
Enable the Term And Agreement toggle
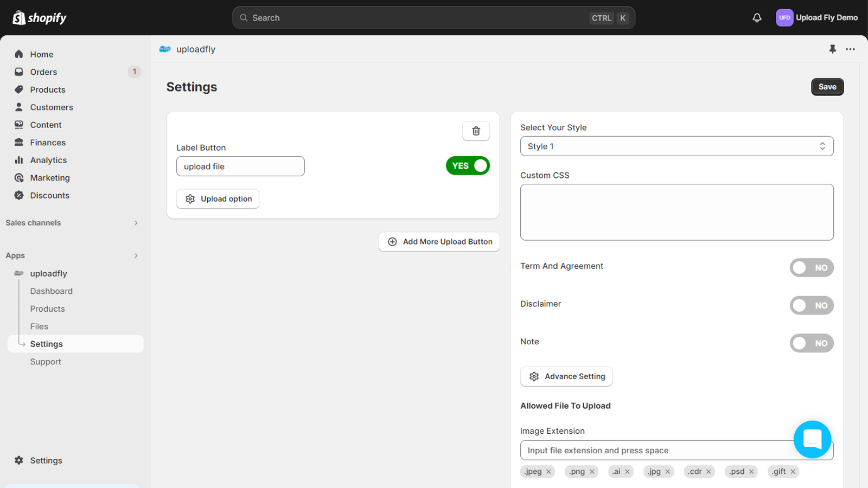coord(811,268)
